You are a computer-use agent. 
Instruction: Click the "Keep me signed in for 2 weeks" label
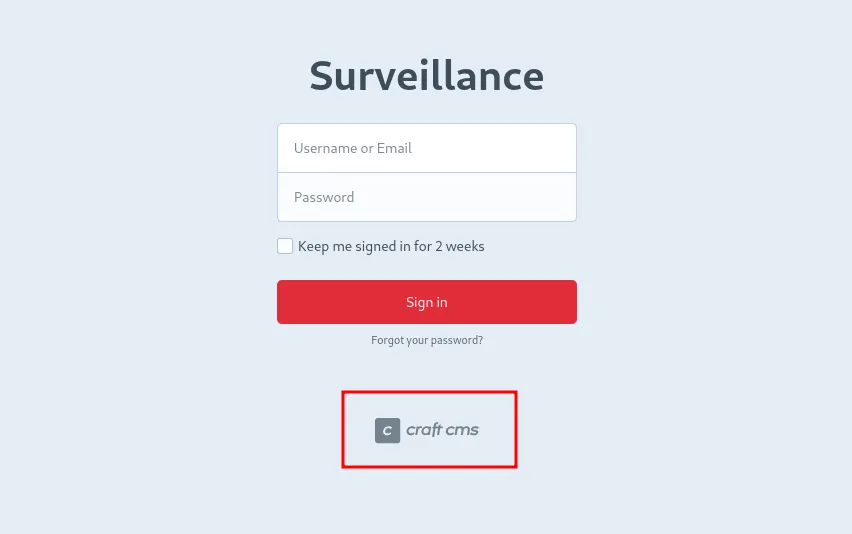pos(391,246)
